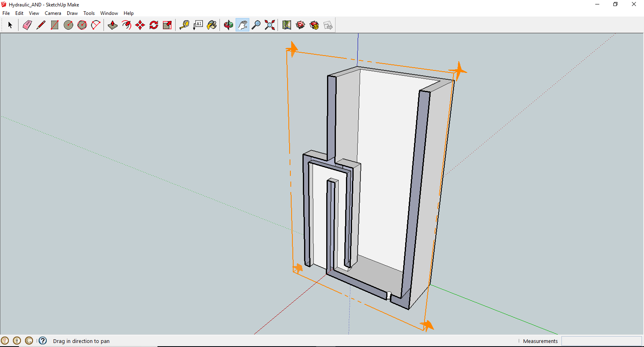
Task: Select the Text label tool
Action: [198, 25]
